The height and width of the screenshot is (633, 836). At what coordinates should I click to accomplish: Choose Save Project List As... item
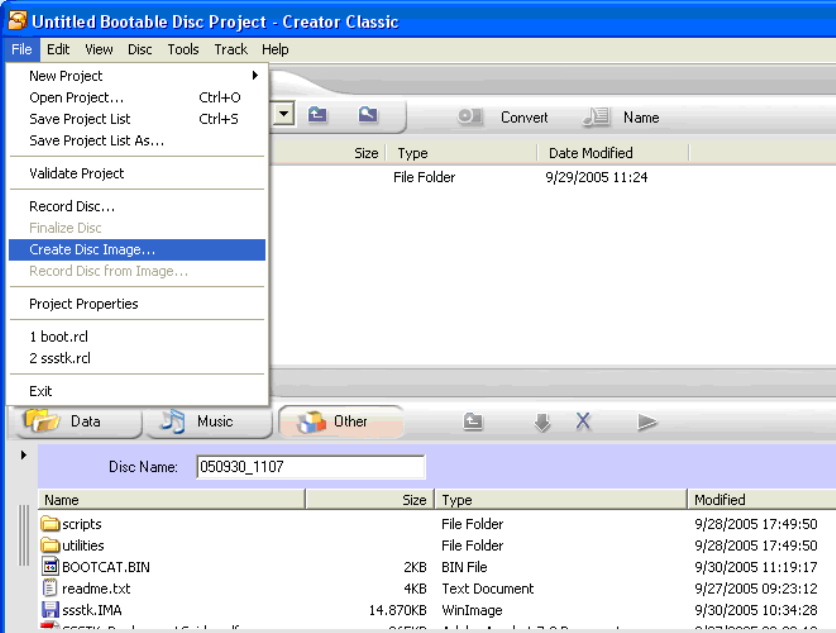tap(137, 141)
